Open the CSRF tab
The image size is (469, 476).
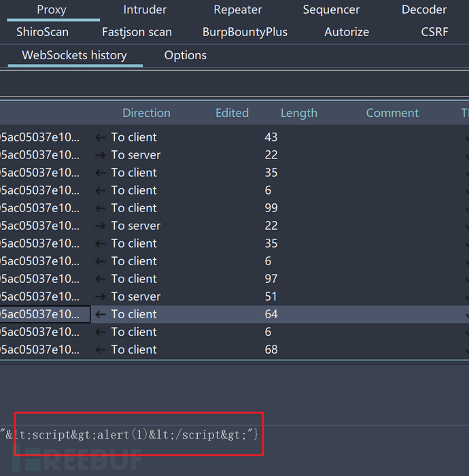(x=434, y=32)
